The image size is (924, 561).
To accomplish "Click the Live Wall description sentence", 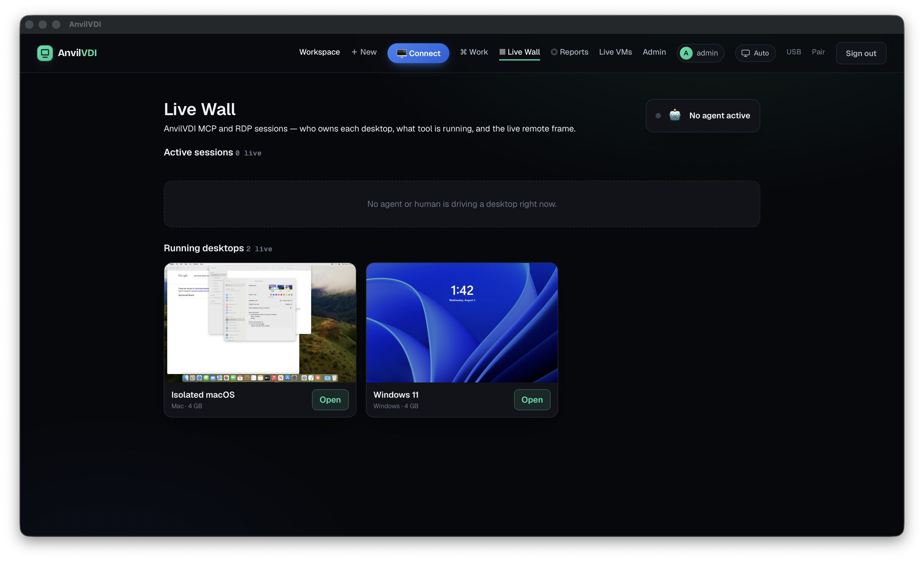I will click(369, 129).
